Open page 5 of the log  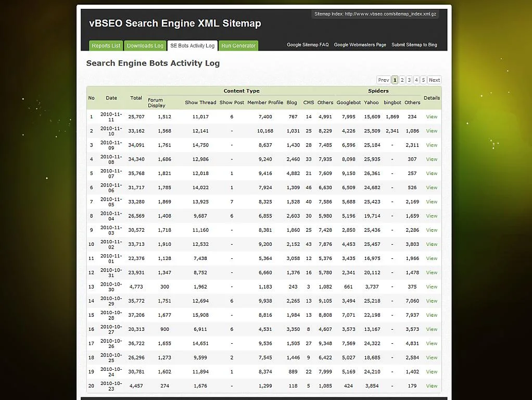tap(423, 80)
